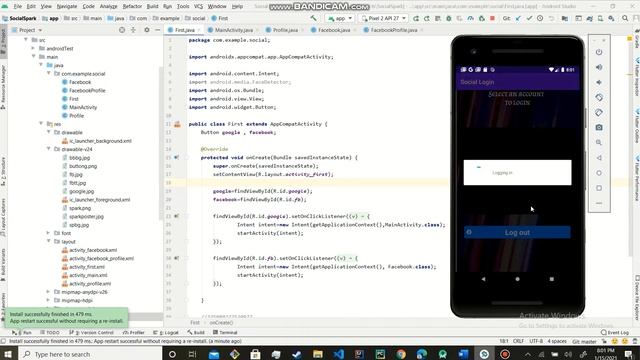Screen dimensions: 640x360
Task: Open Visual Studio Code from taskbar
Action: 338,354
